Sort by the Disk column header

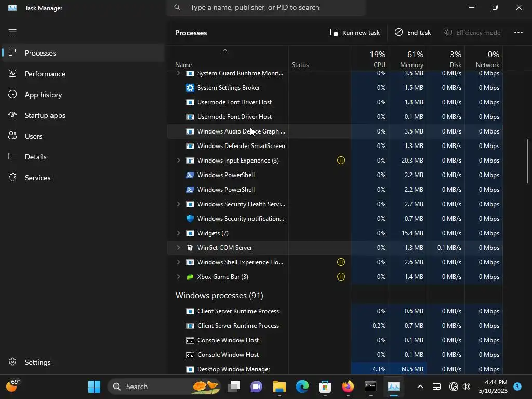click(x=446, y=59)
